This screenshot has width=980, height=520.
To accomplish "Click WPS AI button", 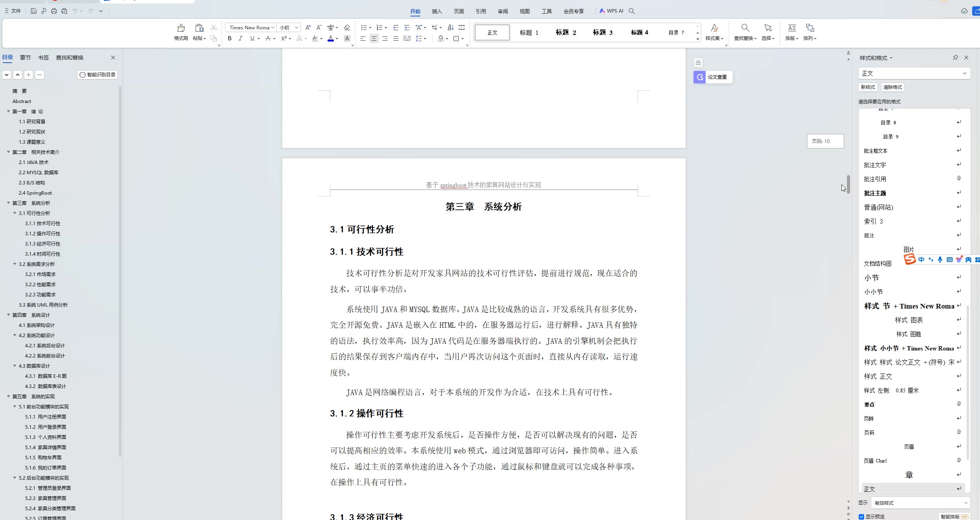I will point(611,11).
